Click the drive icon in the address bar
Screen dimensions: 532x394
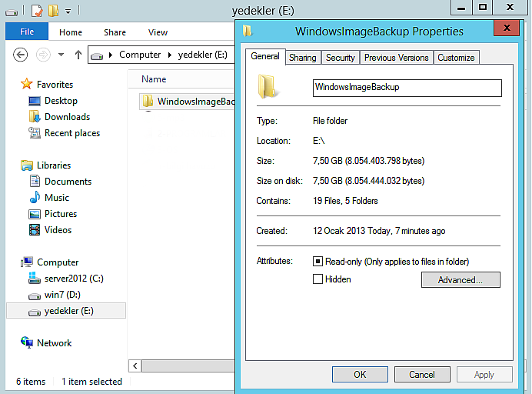point(97,56)
